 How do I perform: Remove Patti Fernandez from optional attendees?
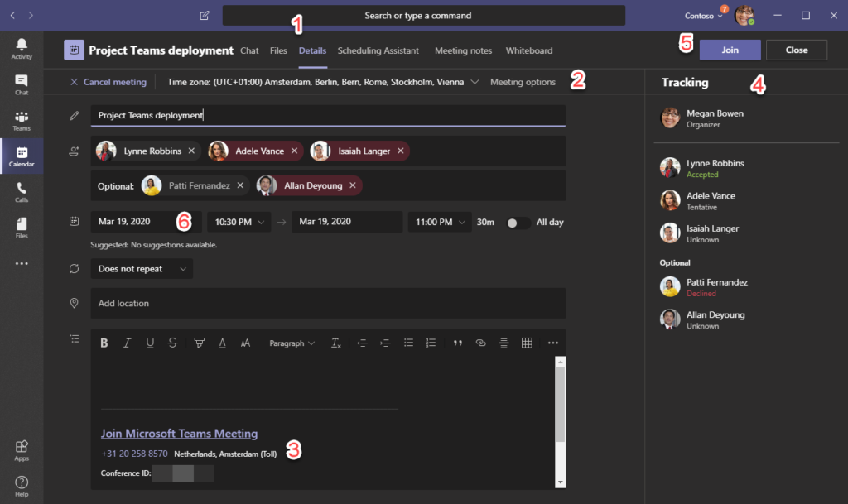(x=240, y=185)
